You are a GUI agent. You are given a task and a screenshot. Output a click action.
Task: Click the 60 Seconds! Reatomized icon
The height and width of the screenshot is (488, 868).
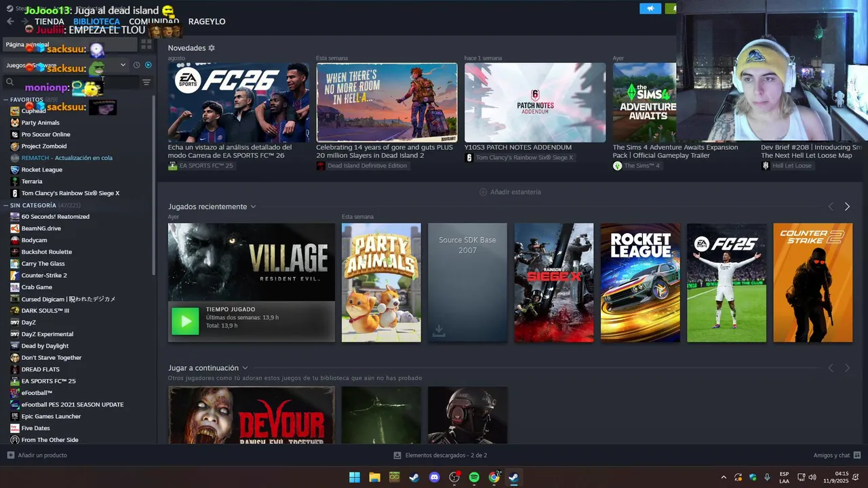[15, 217]
